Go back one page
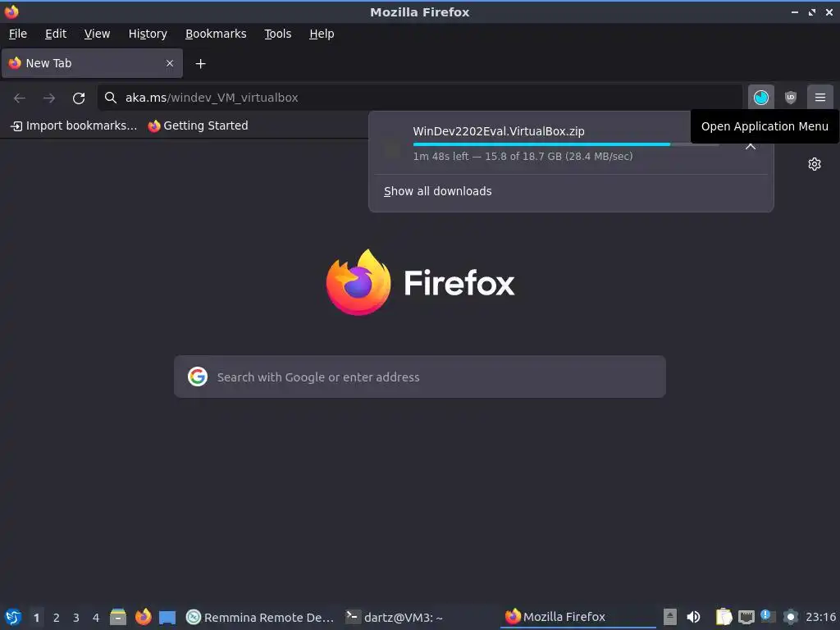The height and width of the screenshot is (630, 840). pyautogui.click(x=20, y=98)
